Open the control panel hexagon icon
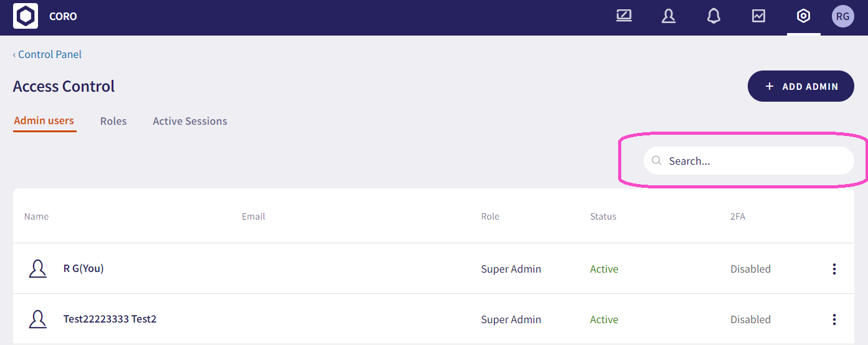Viewport: 868px width, 345px height. pyautogui.click(x=804, y=16)
